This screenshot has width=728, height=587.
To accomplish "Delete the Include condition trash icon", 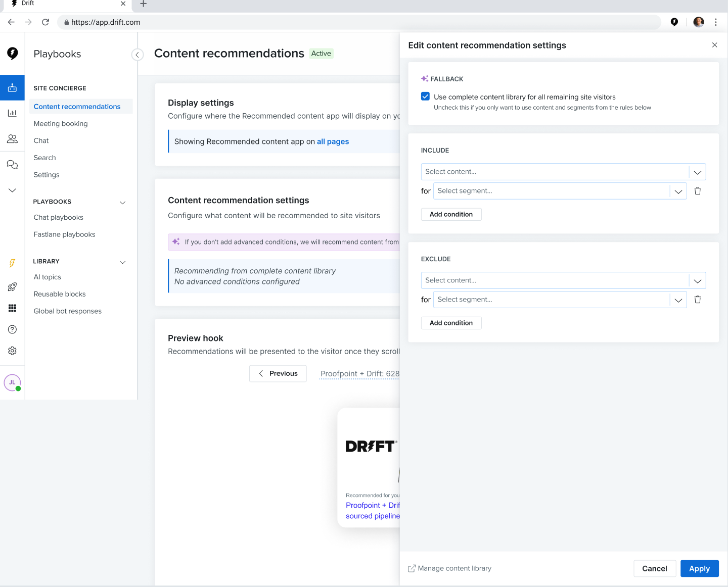I will (x=698, y=191).
